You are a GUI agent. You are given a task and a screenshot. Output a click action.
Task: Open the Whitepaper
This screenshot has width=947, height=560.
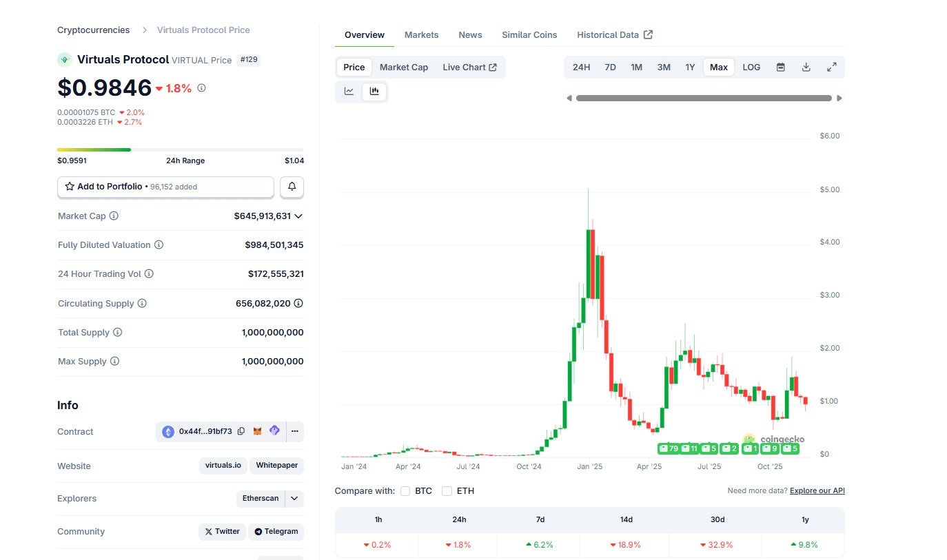point(276,466)
